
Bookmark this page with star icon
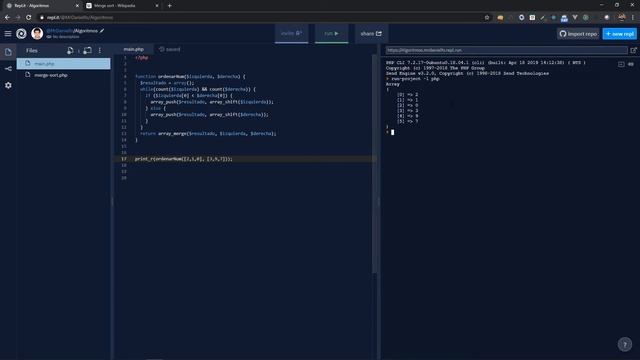coord(487,18)
